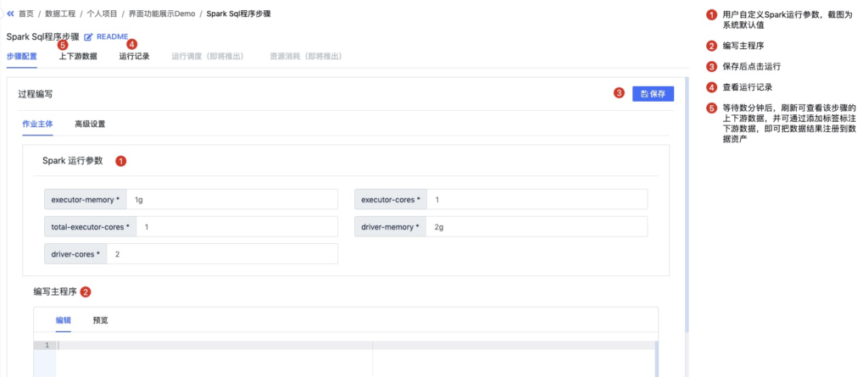This screenshot has height=377, width=868.
Task: Click the driver-memory input field
Action: [x=537, y=227]
